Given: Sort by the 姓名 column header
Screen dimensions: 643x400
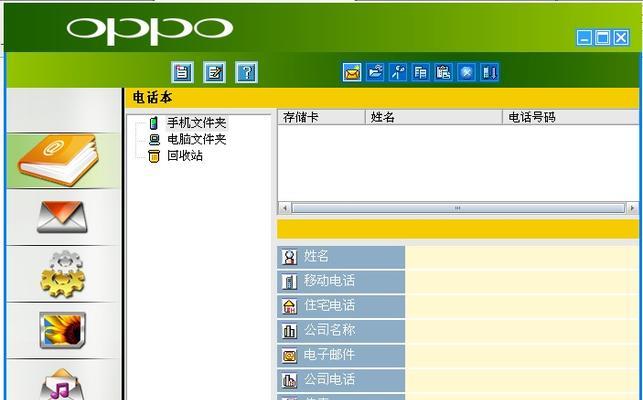Looking at the screenshot, I should coord(434,117).
